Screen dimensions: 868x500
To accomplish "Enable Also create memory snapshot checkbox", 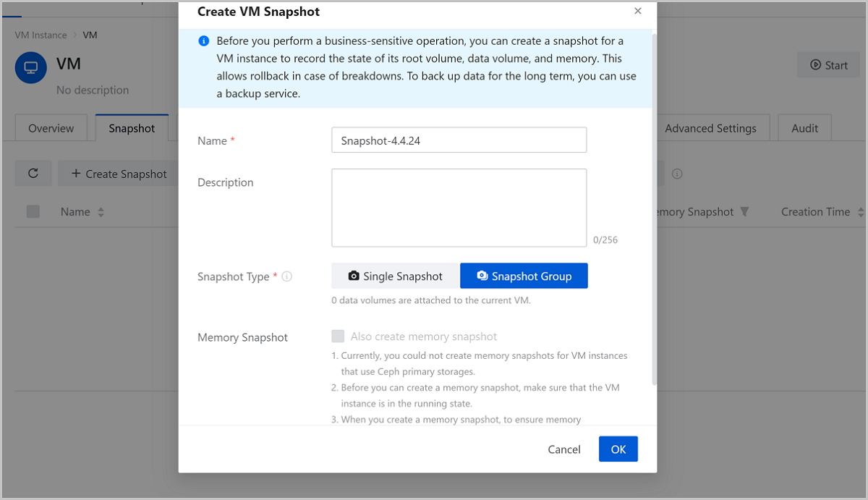I will (338, 336).
